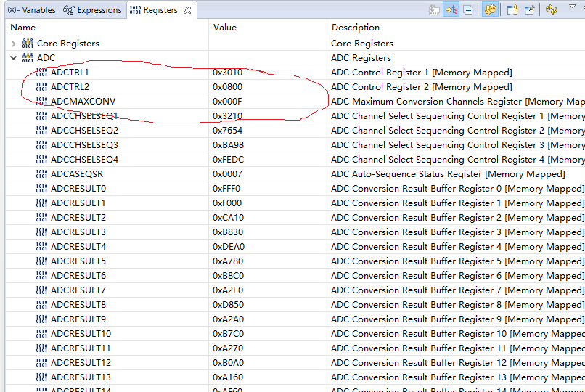
Task: Click the ADCRESULT0 value 0xFFF0
Action: pos(226,189)
